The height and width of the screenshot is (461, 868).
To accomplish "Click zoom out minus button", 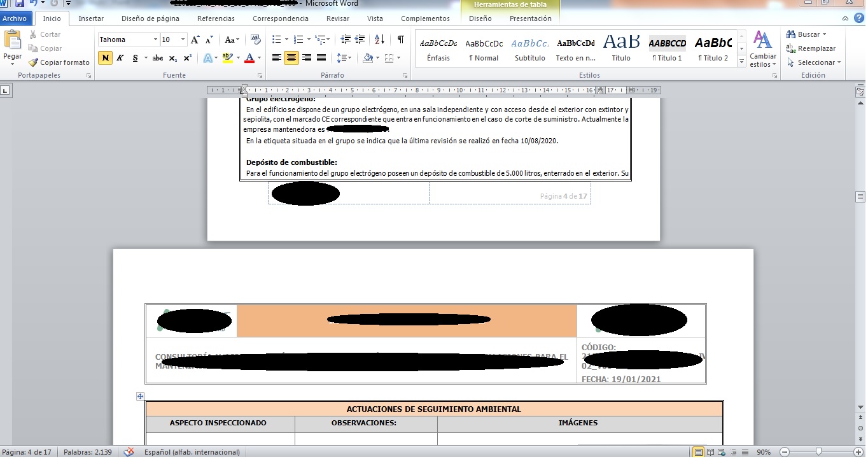I will click(x=785, y=452).
